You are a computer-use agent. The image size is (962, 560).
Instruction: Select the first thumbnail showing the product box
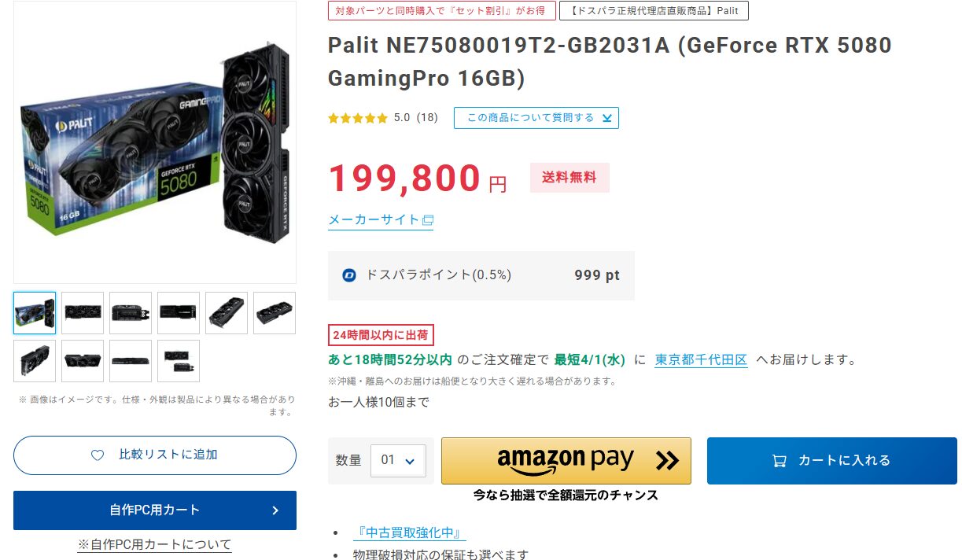click(x=35, y=313)
